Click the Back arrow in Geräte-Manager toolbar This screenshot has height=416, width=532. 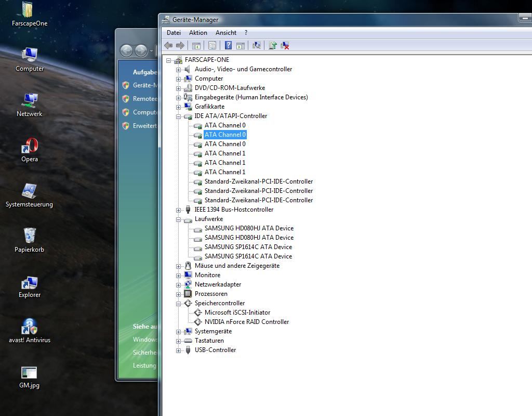(x=168, y=45)
